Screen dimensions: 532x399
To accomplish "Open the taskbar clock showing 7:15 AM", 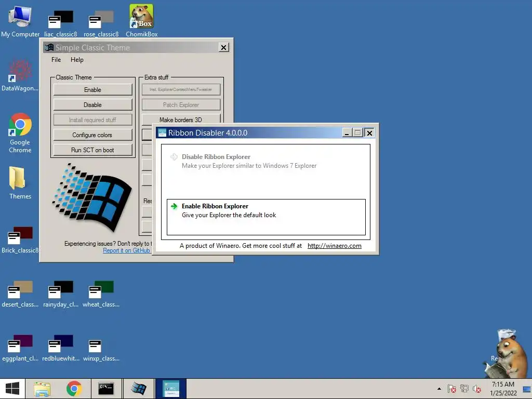I will (x=503, y=389).
